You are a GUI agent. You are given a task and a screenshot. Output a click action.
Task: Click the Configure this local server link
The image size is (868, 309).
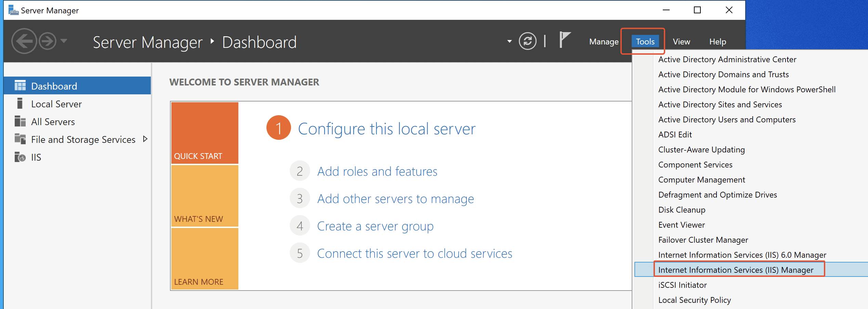coord(387,129)
